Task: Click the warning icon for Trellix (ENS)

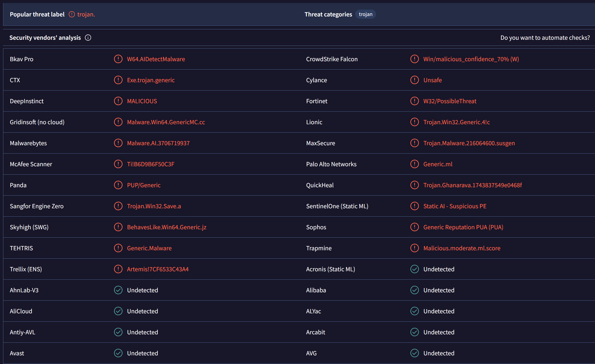Action: [x=118, y=269]
